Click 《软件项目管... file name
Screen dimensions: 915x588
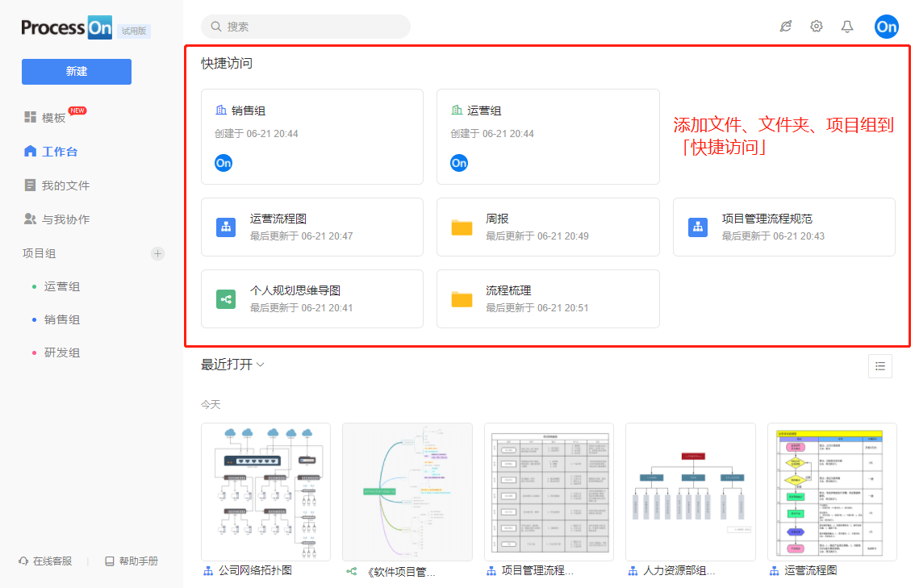pos(400,572)
